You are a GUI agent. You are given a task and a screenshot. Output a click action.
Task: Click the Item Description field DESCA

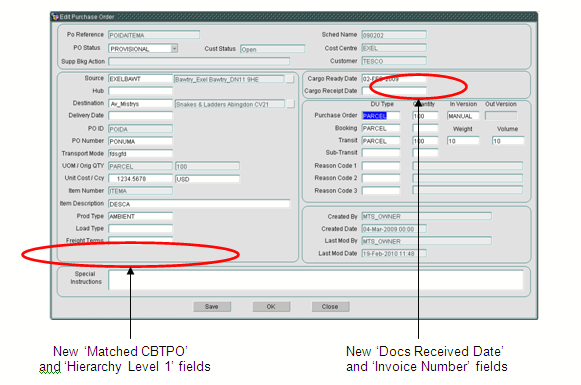pos(199,204)
